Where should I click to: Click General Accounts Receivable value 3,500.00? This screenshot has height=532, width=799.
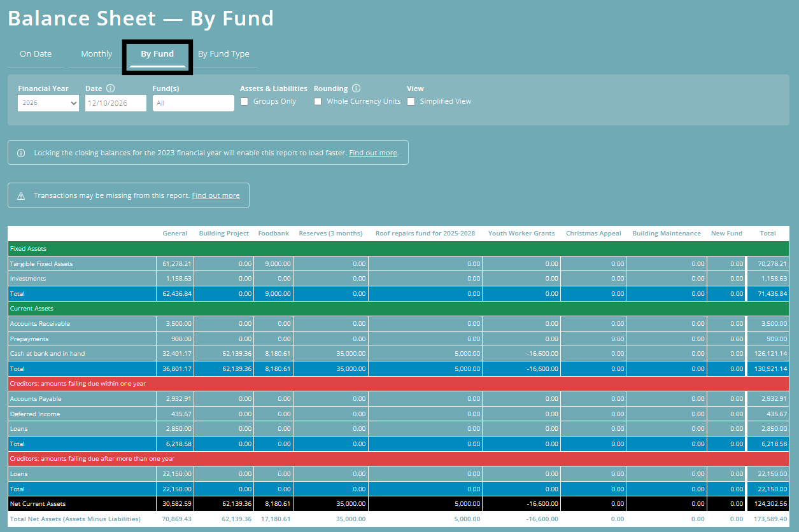pyautogui.click(x=179, y=324)
